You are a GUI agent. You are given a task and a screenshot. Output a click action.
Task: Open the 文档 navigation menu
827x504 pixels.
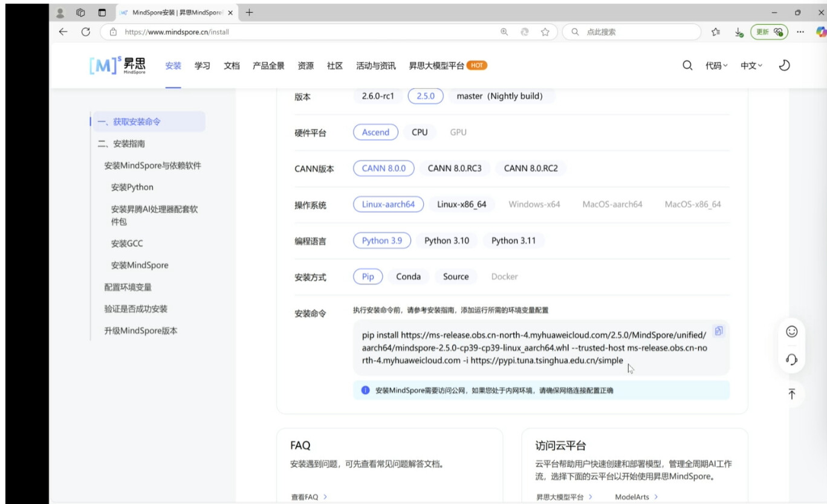(232, 66)
